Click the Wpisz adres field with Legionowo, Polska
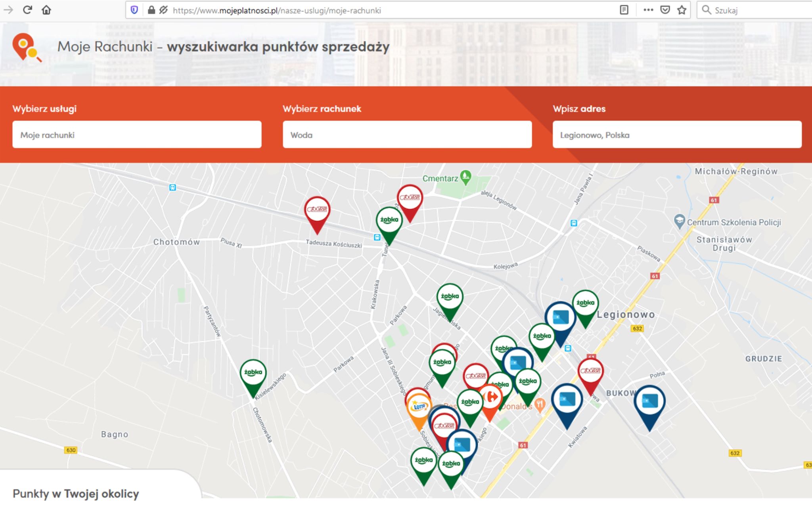812x519 pixels. (x=677, y=135)
